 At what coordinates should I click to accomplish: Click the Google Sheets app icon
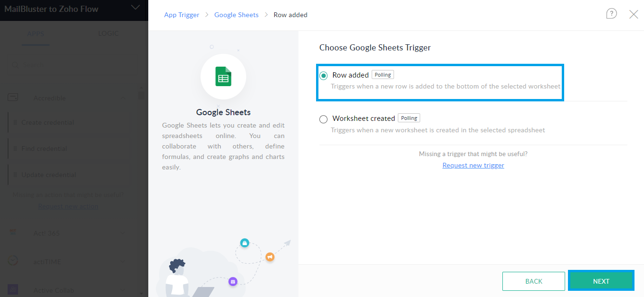[223, 77]
